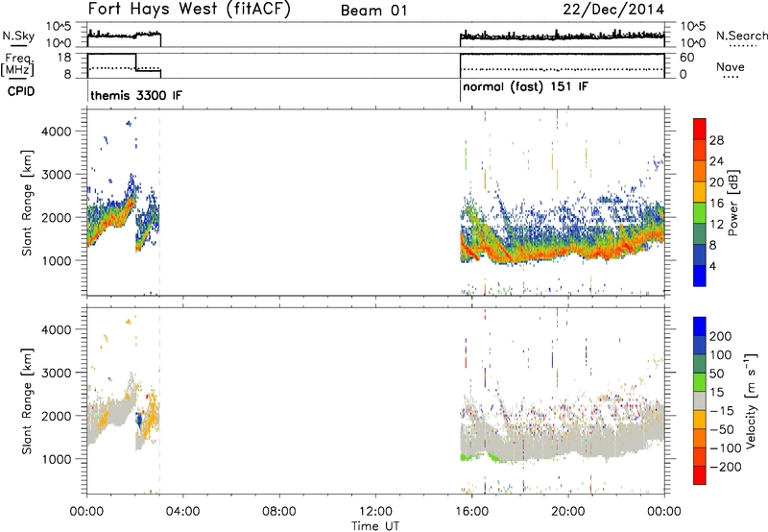Click the 'CPID' row label
The width and height of the screenshot is (768, 532).
(21, 91)
